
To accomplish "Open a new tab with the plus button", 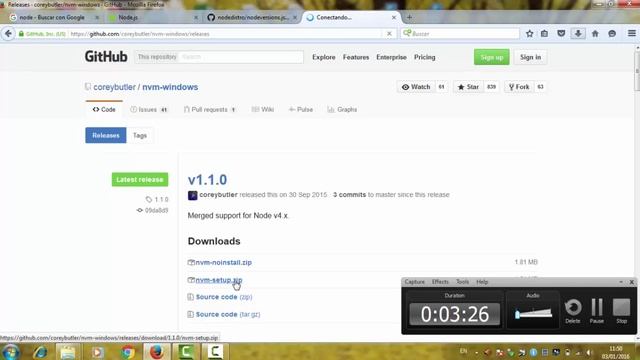I will [409, 17].
